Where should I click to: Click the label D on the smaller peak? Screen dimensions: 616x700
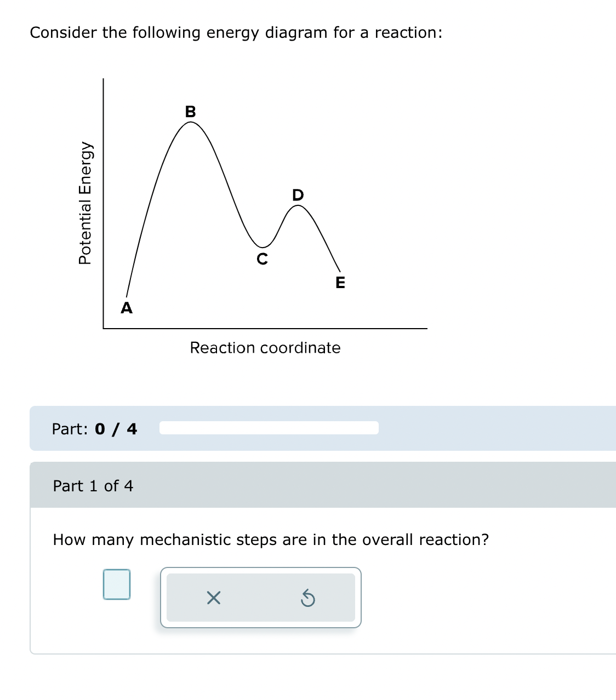pyautogui.click(x=297, y=194)
